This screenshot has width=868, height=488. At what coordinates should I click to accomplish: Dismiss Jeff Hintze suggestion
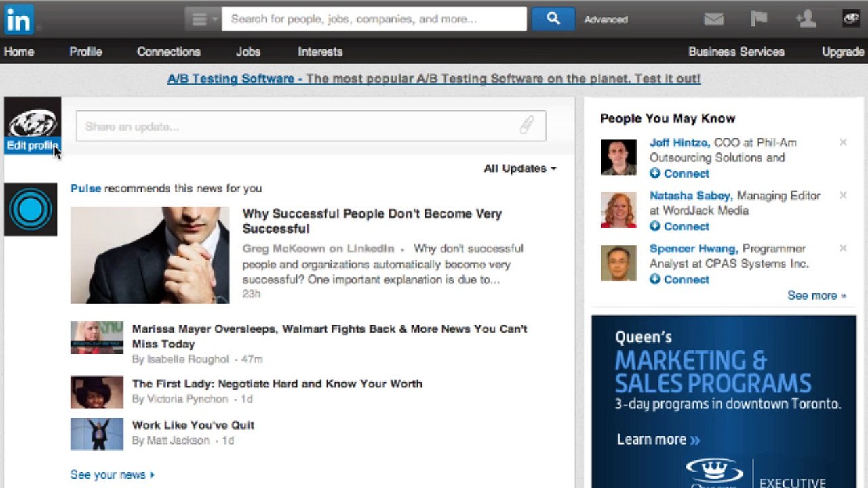[843, 142]
